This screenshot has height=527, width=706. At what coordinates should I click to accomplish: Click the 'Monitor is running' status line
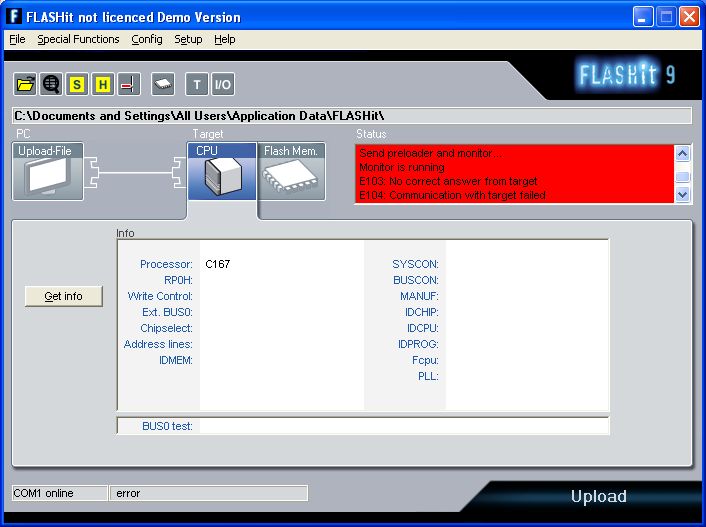402,168
